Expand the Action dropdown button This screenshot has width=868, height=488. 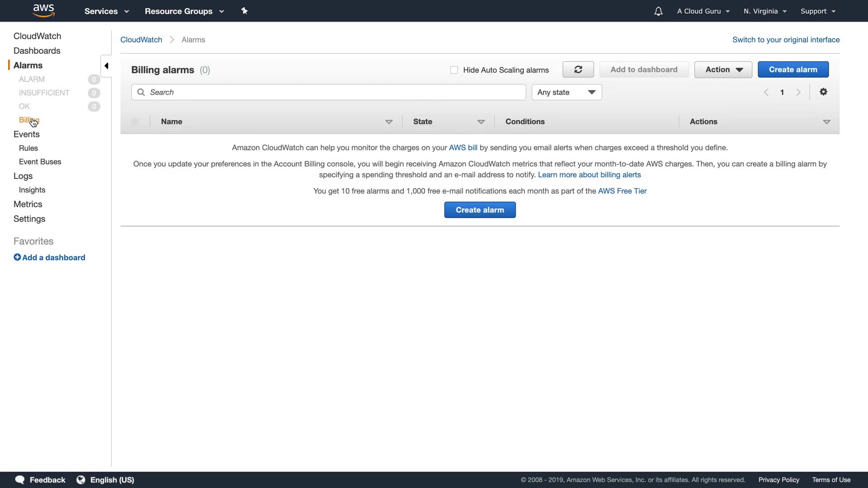(723, 70)
